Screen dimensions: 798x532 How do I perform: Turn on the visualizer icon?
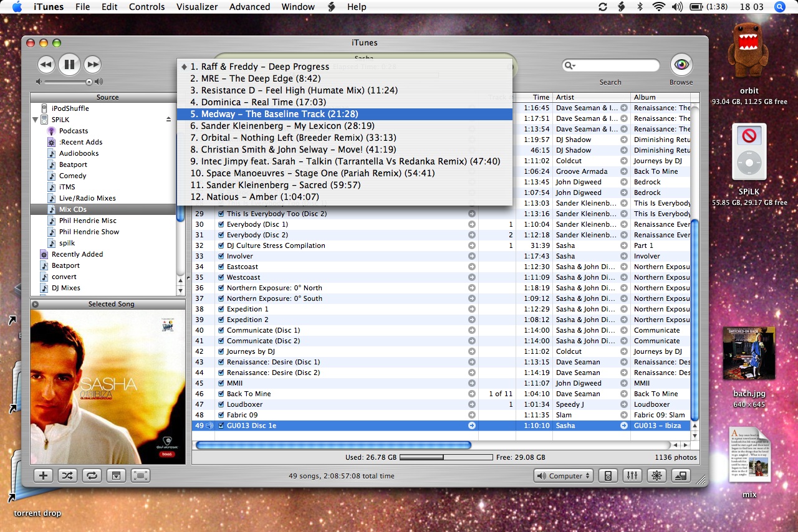(656, 476)
